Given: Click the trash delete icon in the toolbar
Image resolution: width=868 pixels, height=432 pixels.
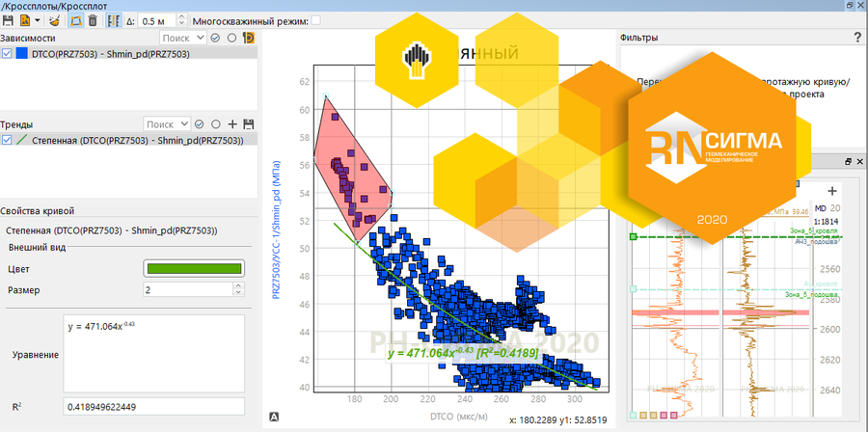Looking at the screenshot, I should [x=92, y=20].
